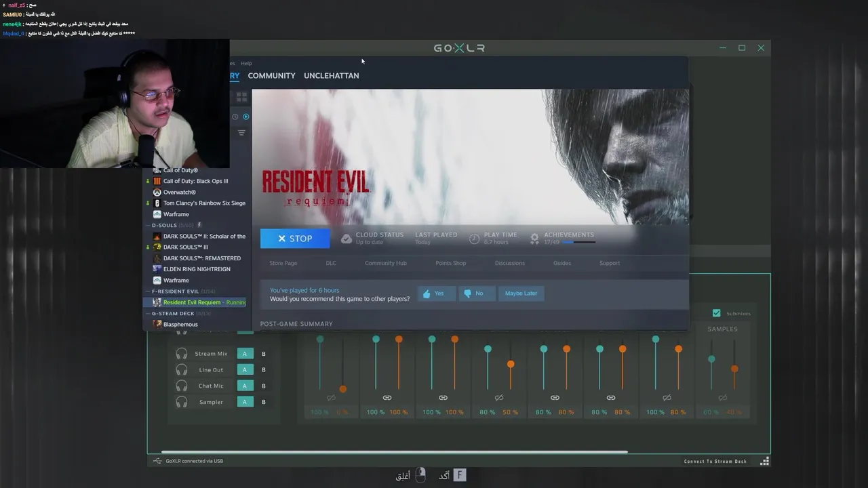The height and width of the screenshot is (488, 868).
Task: Click the Line Out headphone icon
Action: point(182,370)
